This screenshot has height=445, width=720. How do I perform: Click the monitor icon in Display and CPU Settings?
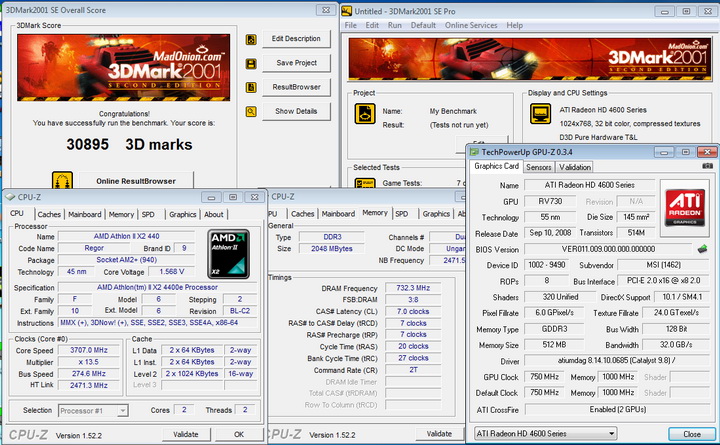540,113
